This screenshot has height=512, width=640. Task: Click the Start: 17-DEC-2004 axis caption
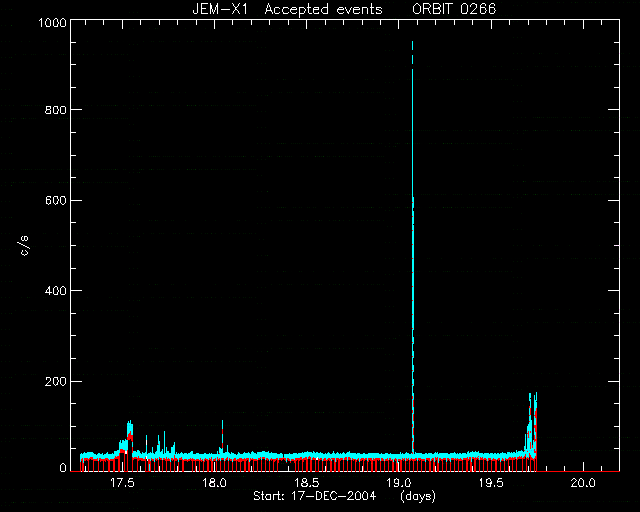pyautogui.click(x=314, y=496)
